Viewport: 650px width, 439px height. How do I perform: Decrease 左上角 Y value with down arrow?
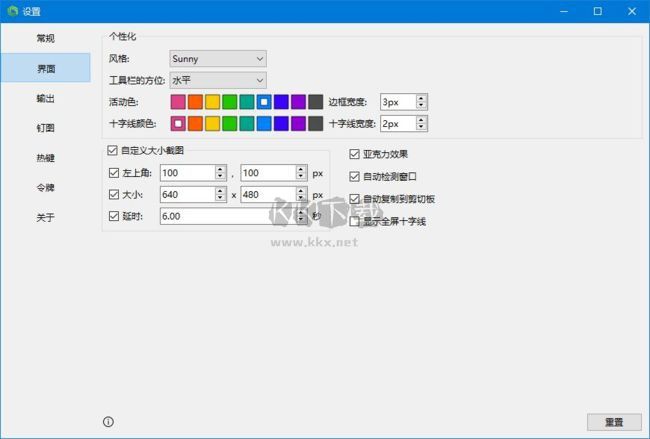(x=301, y=177)
